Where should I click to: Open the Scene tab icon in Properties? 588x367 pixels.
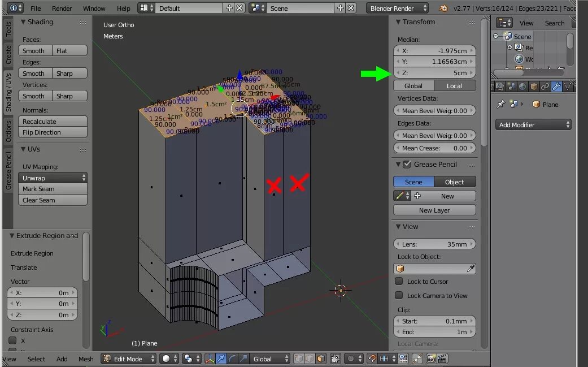tap(511, 87)
